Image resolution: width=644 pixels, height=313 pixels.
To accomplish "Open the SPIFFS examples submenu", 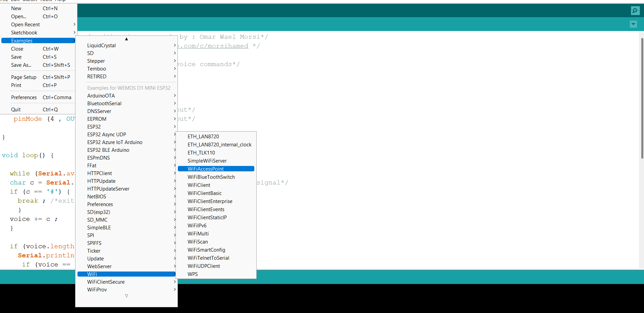I will pos(127,243).
